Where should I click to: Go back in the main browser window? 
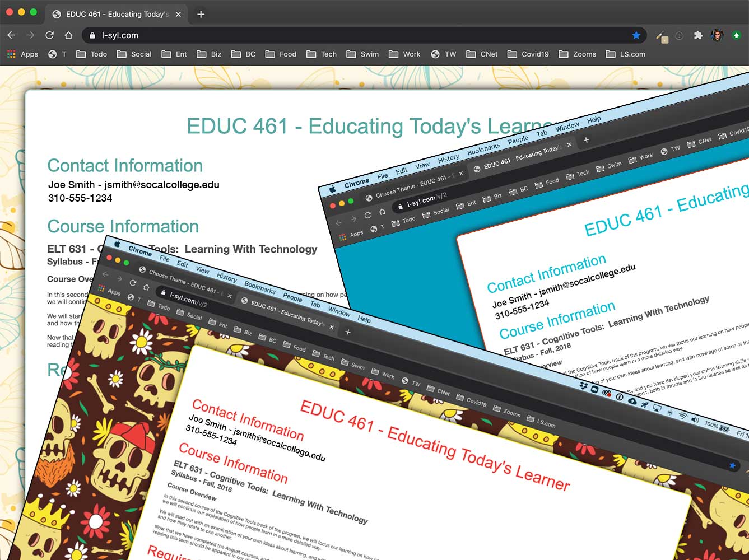11,35
